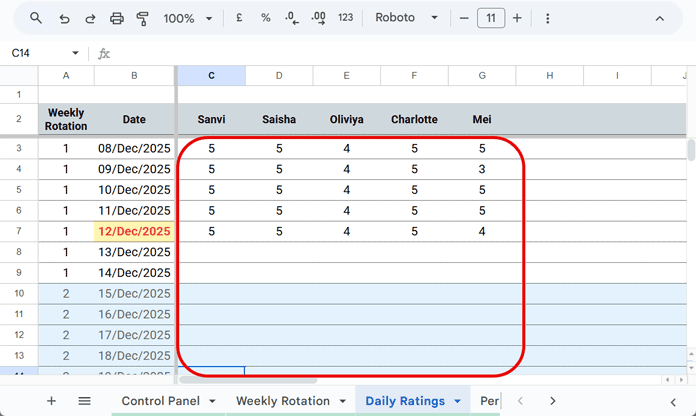Add a new sheet with plus button
The image size is (696, 416).
51,401
